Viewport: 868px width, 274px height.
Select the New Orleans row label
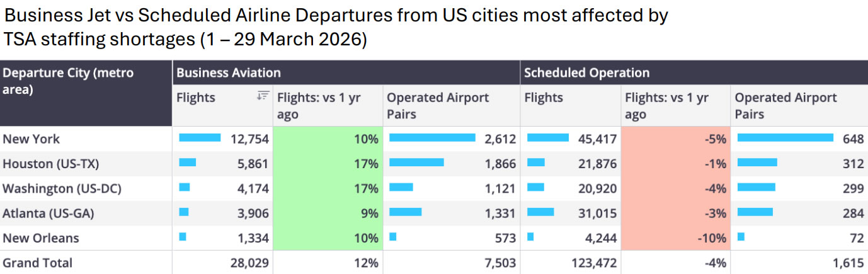pos(41,238)
